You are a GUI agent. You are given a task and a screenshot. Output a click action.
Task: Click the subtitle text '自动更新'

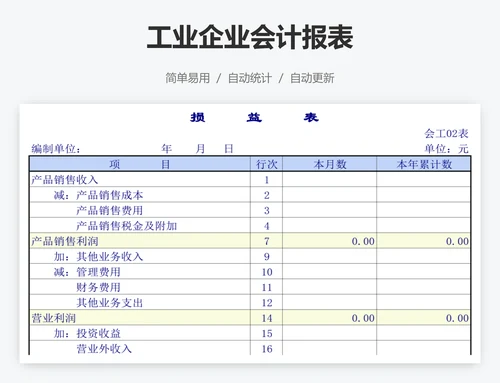[x=312, y=78]
